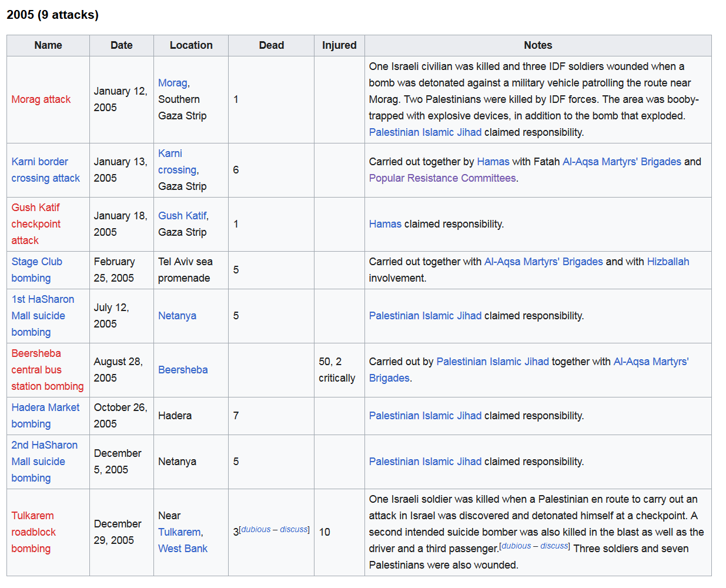Select the Date column header
The height and width of the screenshot is (588, 726).
tap(122, 45)
